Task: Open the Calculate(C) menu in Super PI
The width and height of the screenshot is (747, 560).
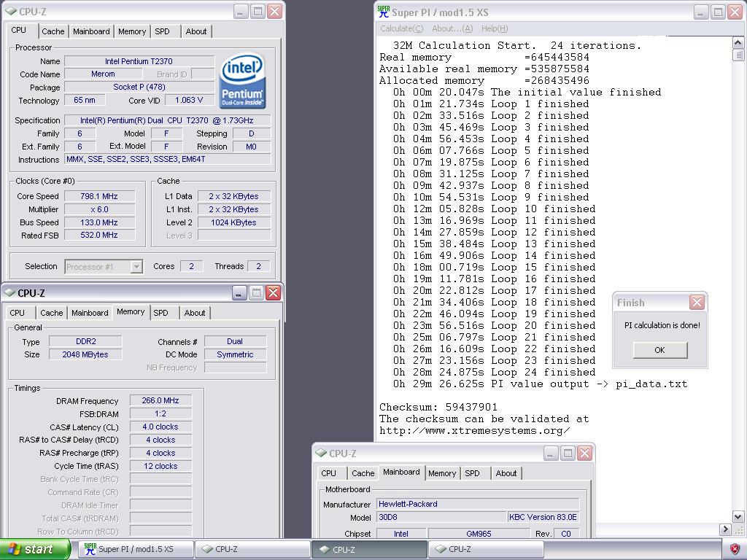Action: pyautogui.click(x=402, y=28)
